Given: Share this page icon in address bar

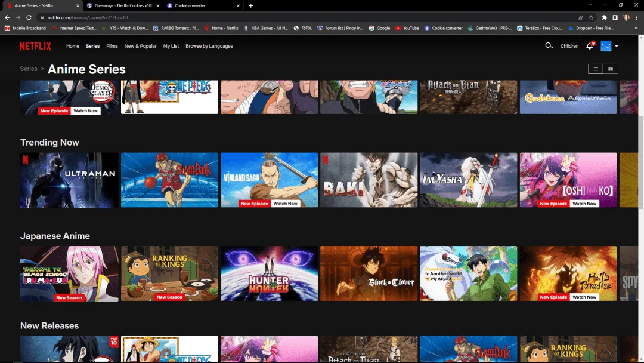Looking at the screenshot, I should 580,17.
